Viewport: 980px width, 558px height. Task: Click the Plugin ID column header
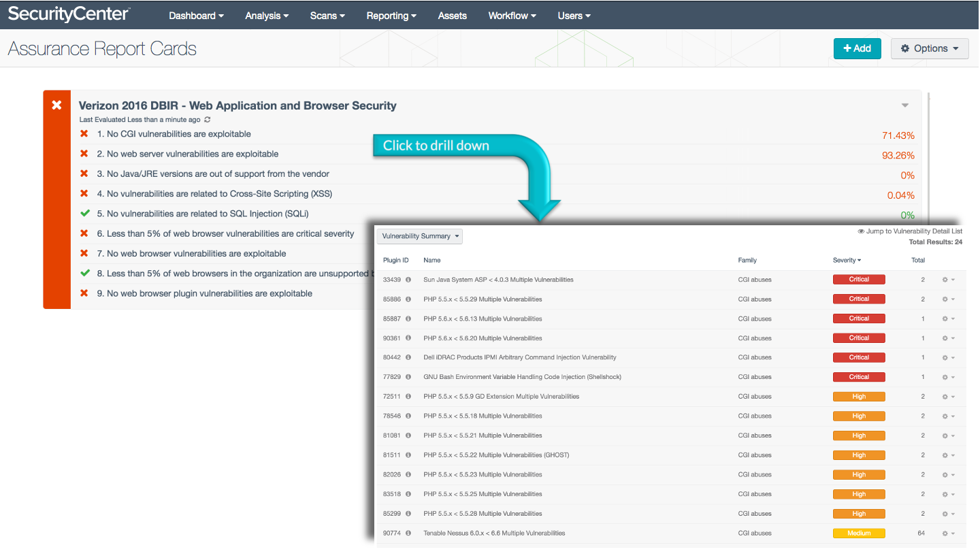(x=396, y=260)
